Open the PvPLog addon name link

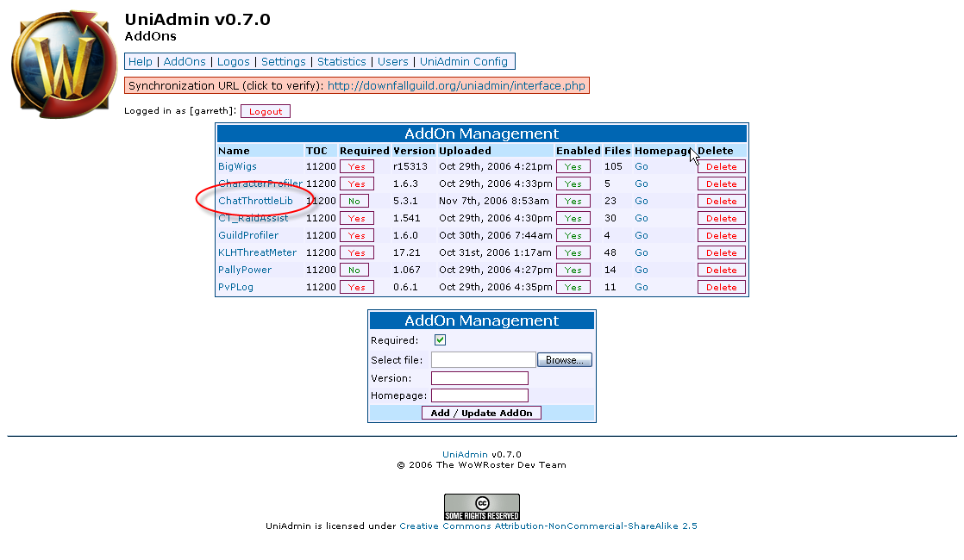(x=235, y=287)
